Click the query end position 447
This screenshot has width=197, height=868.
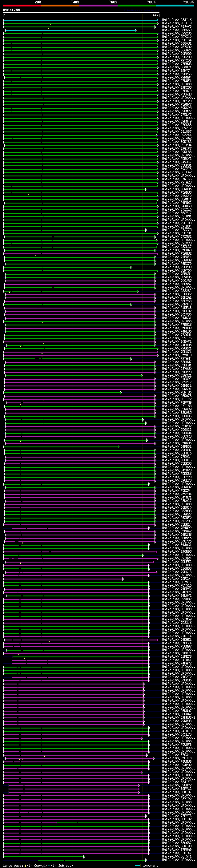(x=155, y=15)
